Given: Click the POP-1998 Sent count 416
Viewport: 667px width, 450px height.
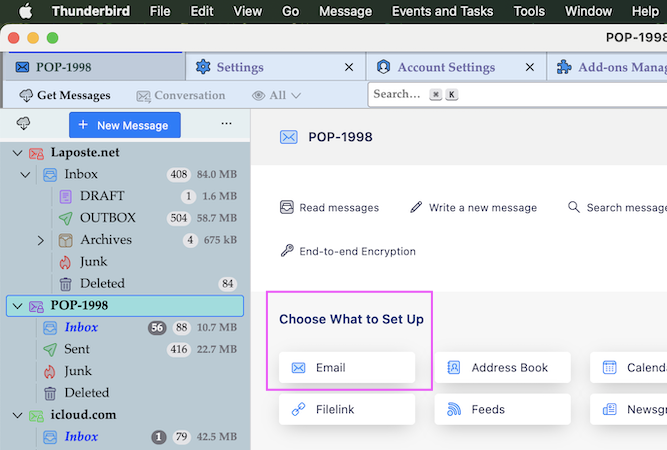Looking at the screenshot, I should [x=179, y=350].
